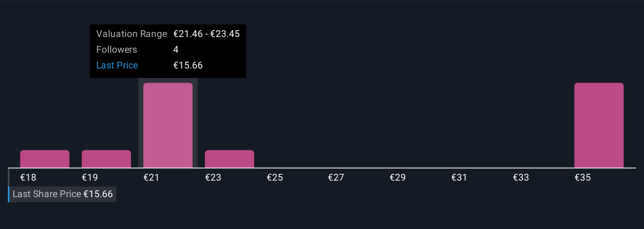644x229 pixels.
Task: Select the €21.46 - €23.45 range value
Action: [x=207, y=34]
